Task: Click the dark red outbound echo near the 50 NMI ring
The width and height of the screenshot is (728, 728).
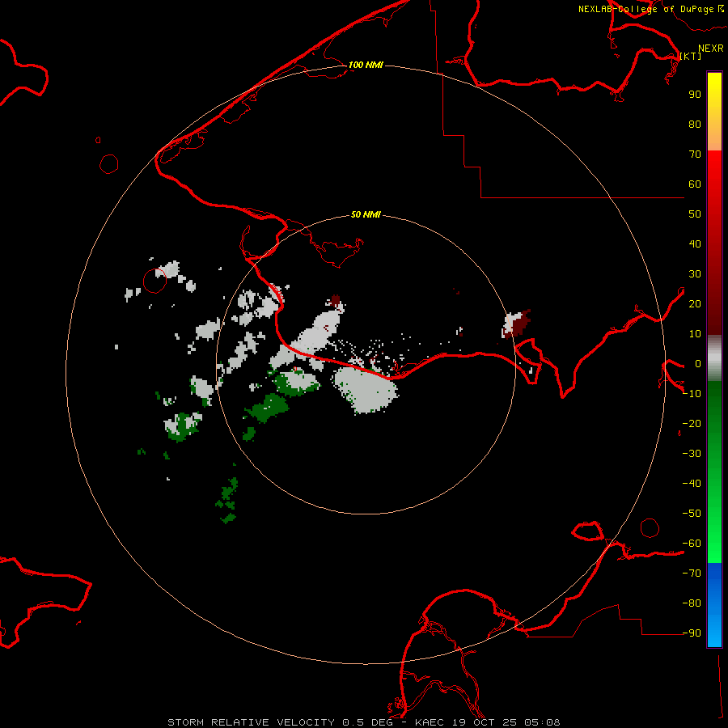Action: (517, 324)
